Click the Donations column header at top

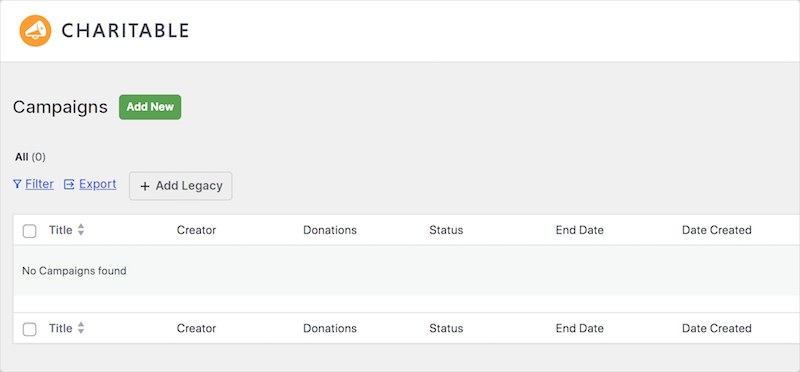pos(330,230)
